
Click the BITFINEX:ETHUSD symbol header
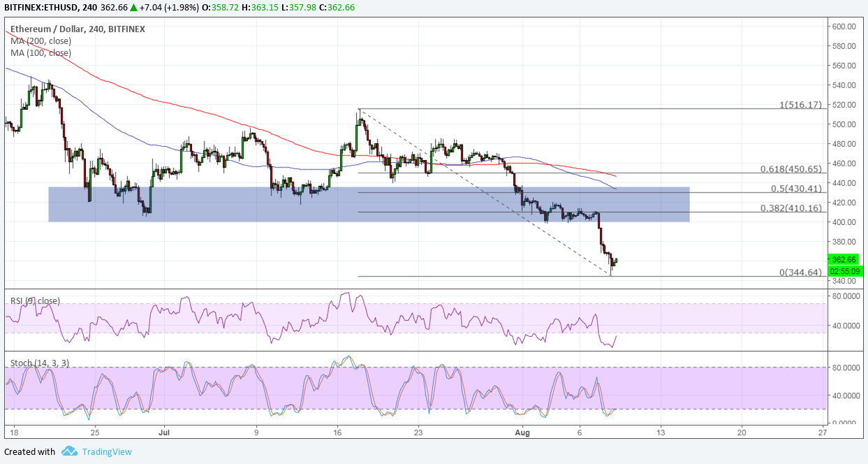pos(43,6)
